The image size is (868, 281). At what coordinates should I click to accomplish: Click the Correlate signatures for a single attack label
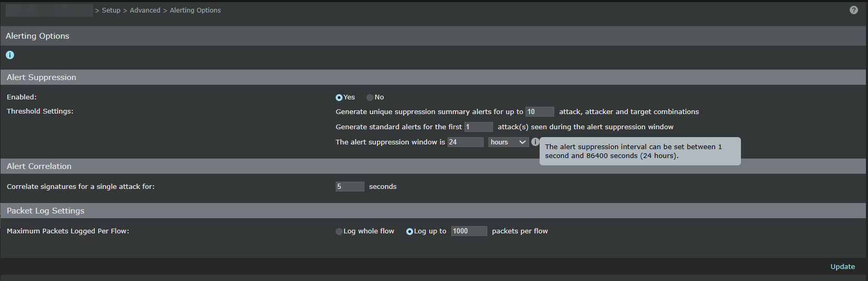click(81, 186)
